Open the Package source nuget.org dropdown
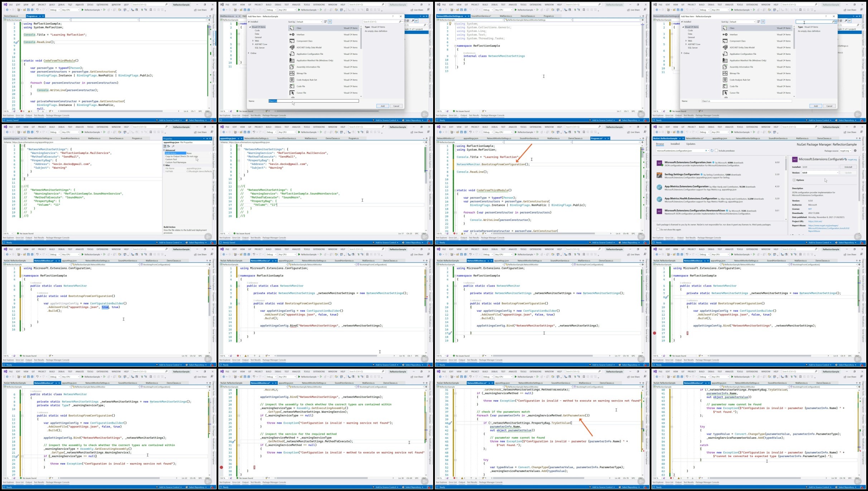 846,151
